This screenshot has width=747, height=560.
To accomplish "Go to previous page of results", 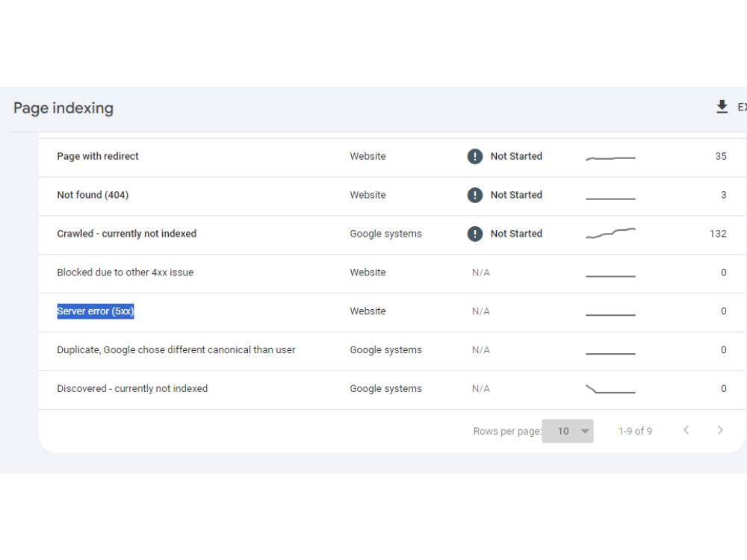I will [686, 431].
